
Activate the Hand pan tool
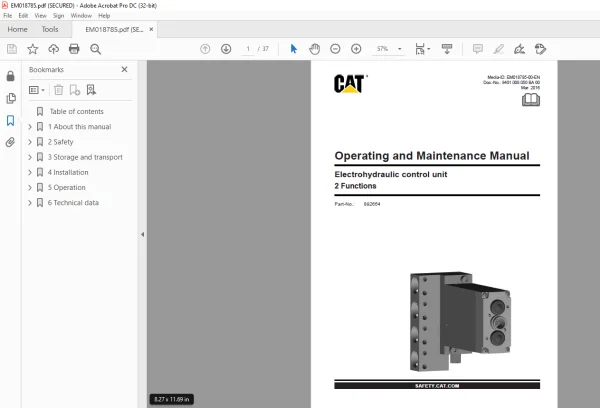point(315,49)
